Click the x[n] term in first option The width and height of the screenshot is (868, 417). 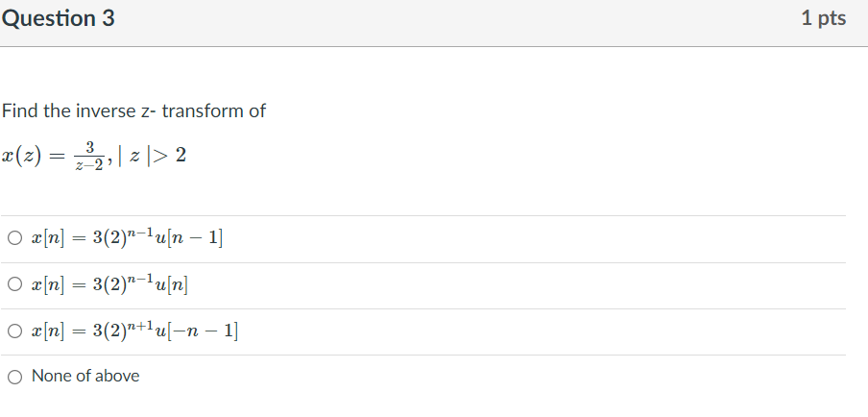48,238
